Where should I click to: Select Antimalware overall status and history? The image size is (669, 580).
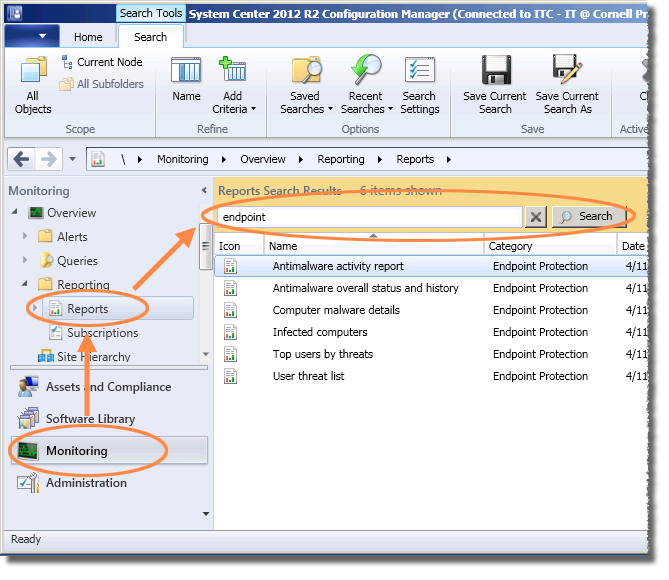(431, 289)
